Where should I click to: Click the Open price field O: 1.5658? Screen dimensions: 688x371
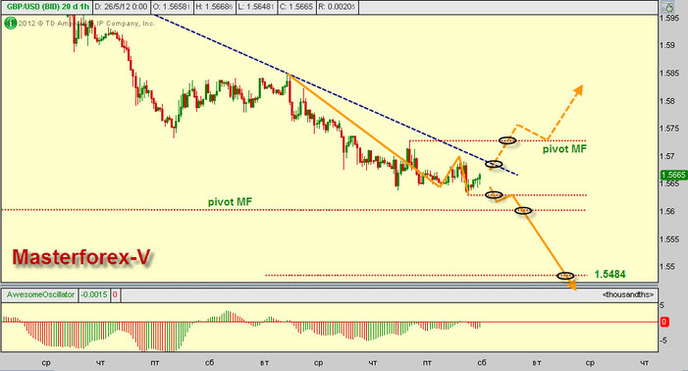coord(172,7)
